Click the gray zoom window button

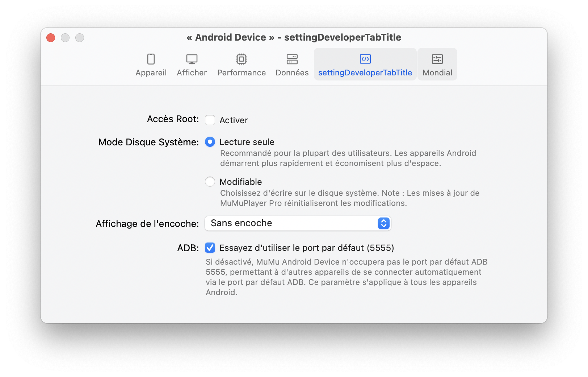pyautogui.click(x=80, y=38)
